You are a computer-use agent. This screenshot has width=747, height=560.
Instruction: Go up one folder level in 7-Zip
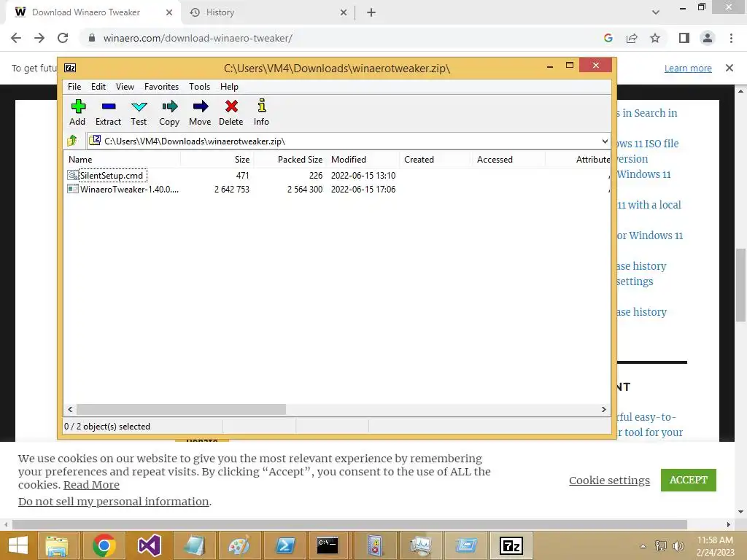coord(72,141)
